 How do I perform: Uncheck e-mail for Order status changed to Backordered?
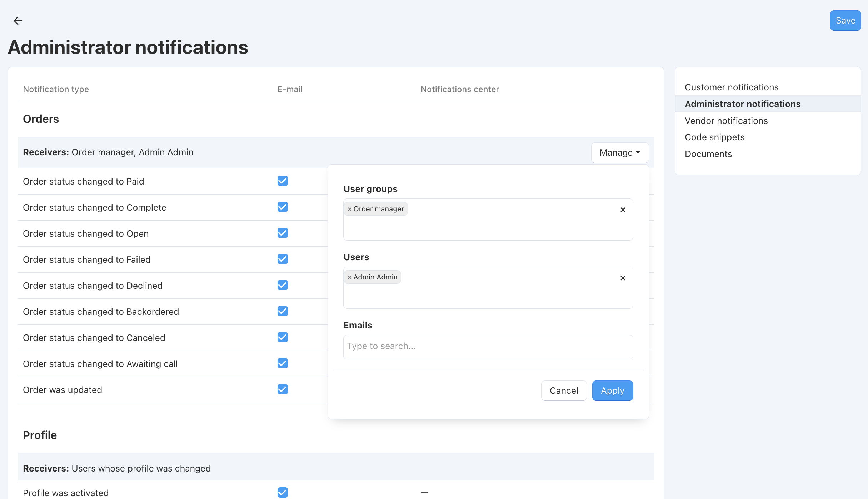[283, 311]
